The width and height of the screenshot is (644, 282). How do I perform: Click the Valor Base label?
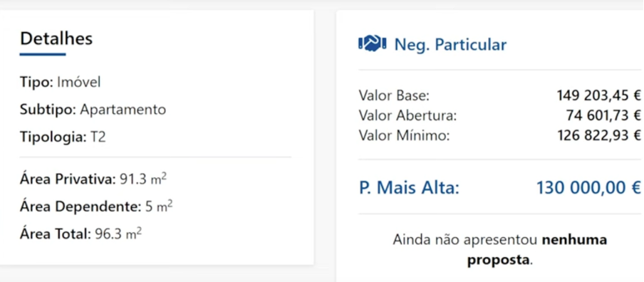(x=394, y=95)
